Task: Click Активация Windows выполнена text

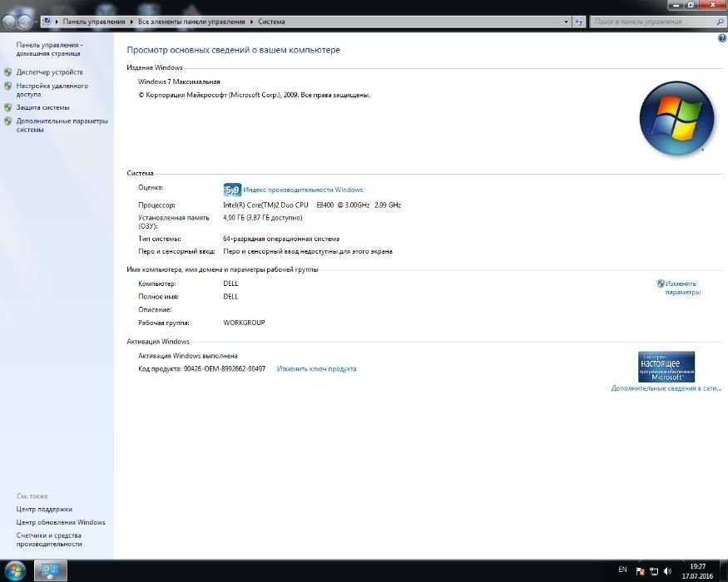Action: [188, 356]
